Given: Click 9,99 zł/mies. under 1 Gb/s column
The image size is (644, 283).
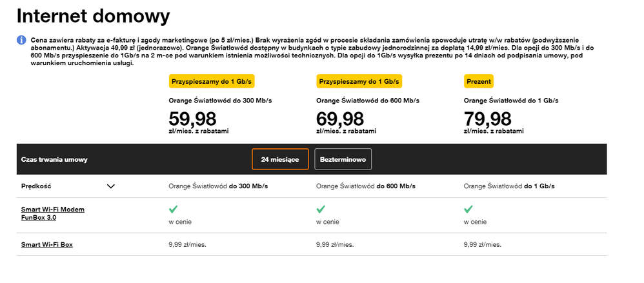Looking at the screenshot, I should (483, 245).
